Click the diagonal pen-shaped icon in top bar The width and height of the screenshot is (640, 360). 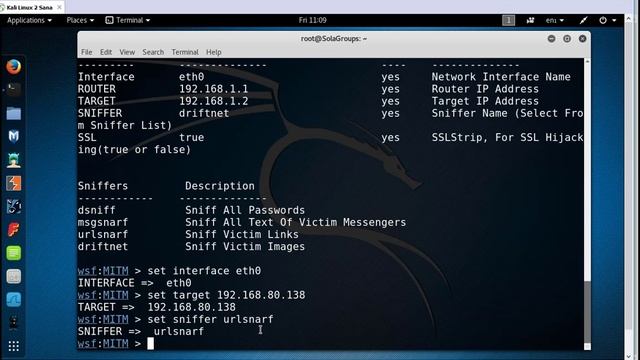[x=583, y=20]
